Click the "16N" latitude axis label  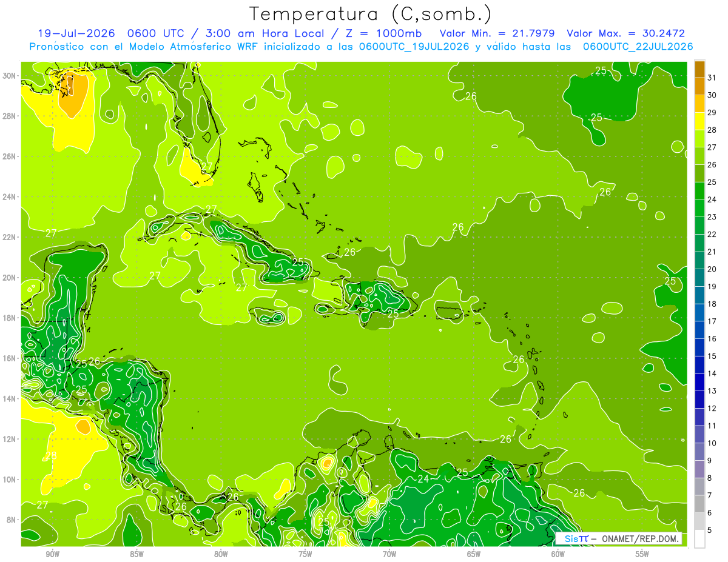pos(9,358)
